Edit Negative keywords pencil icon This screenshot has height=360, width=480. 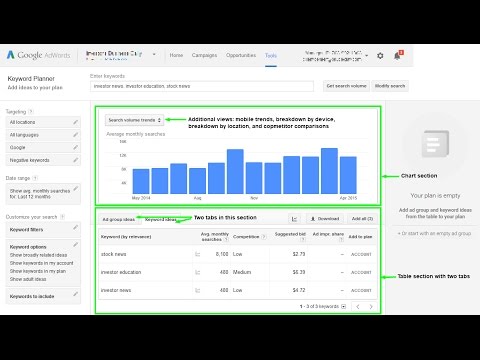[76, 160]
